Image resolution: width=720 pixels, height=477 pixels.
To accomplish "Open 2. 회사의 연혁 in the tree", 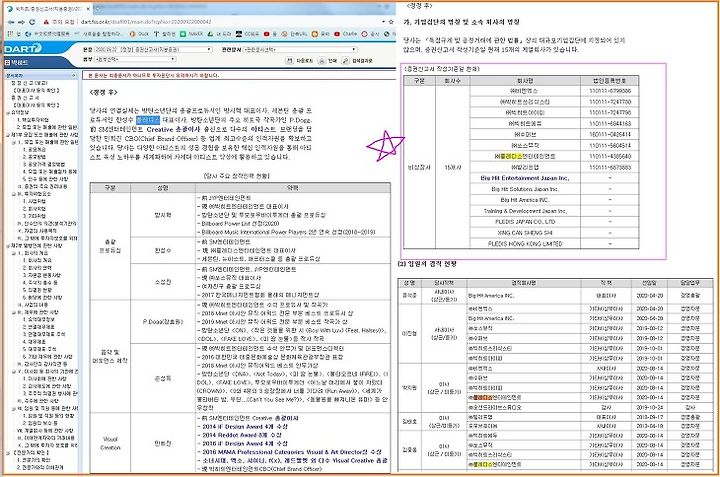I will click(x=37, y=268).
